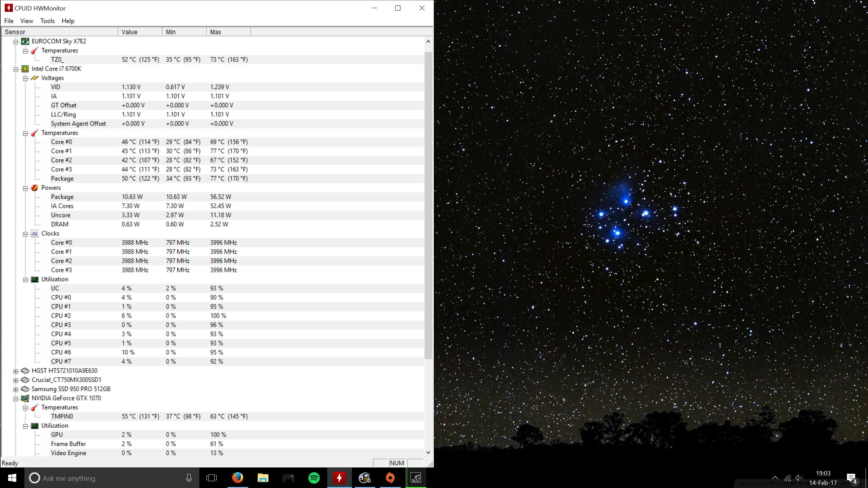
Task: Click the Cortana microphone icon
Action: coord(189,478)
